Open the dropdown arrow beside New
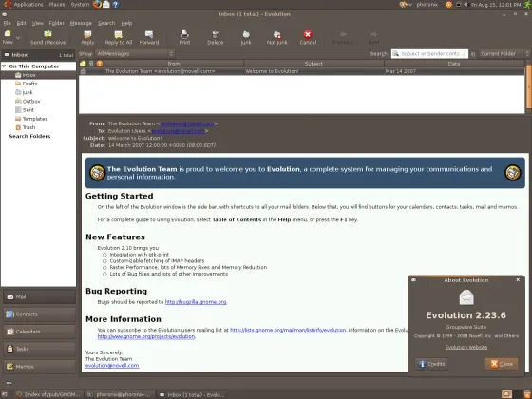The height and width of the screenshot is (399, 532). pyautogui.click(x=18, y=38)
